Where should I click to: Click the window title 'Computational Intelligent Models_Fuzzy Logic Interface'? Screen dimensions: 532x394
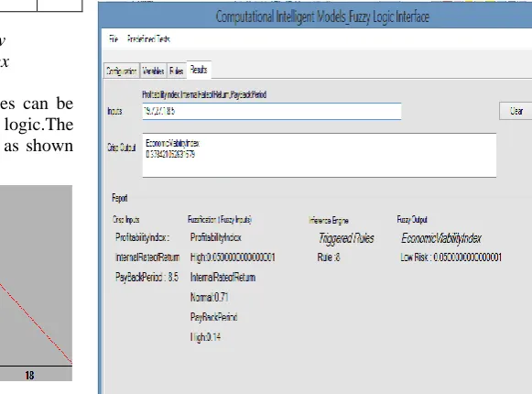pyautogui.click(x=322, y=16)
